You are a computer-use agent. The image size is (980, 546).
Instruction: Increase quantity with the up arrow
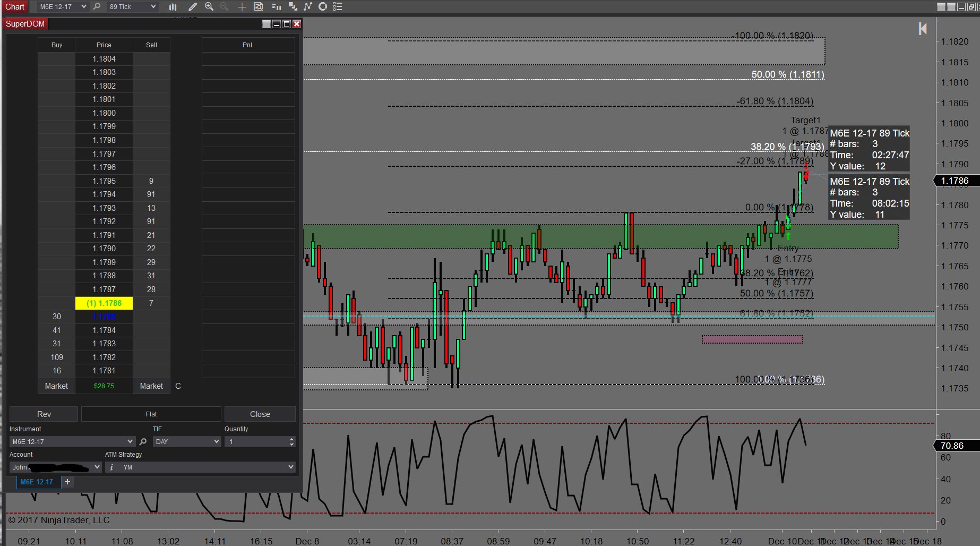(292, 439)
